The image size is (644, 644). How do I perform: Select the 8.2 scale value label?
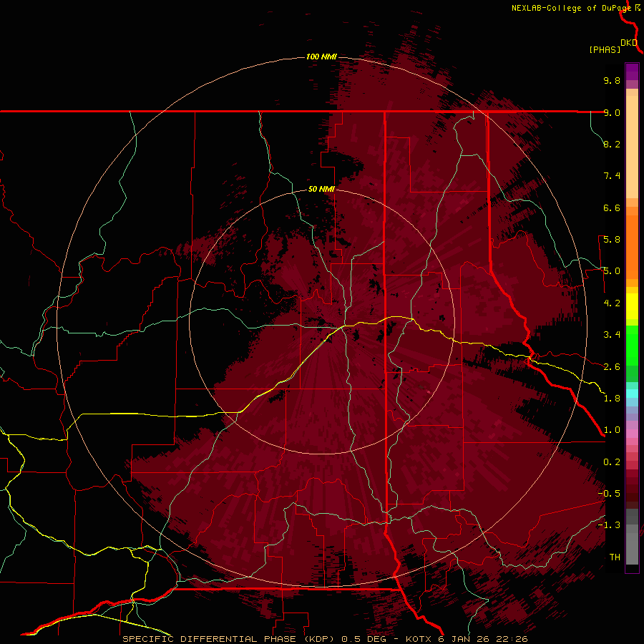coord(612,144)
